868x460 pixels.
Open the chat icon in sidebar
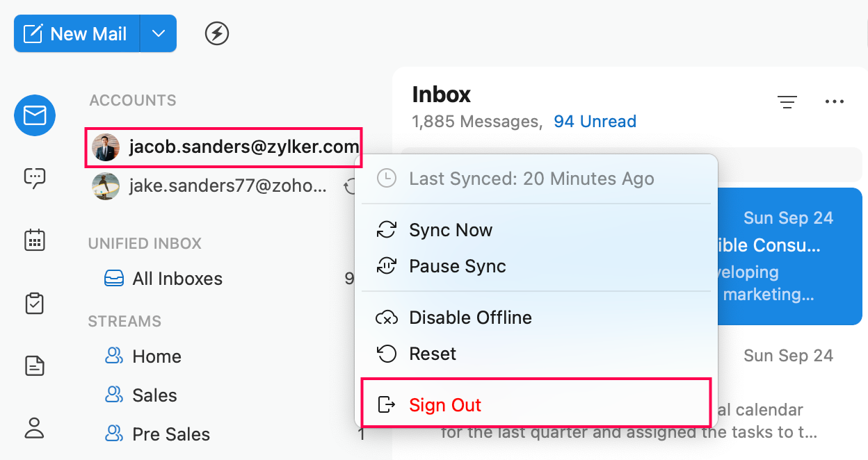pyautogui.click(x=35, y=179)
